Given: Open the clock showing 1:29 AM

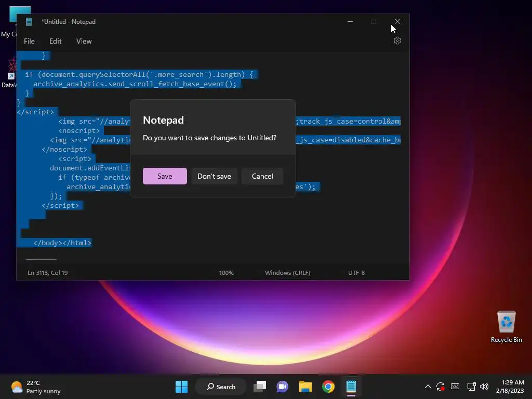Looking at the screenshot, I should (510, 387).
